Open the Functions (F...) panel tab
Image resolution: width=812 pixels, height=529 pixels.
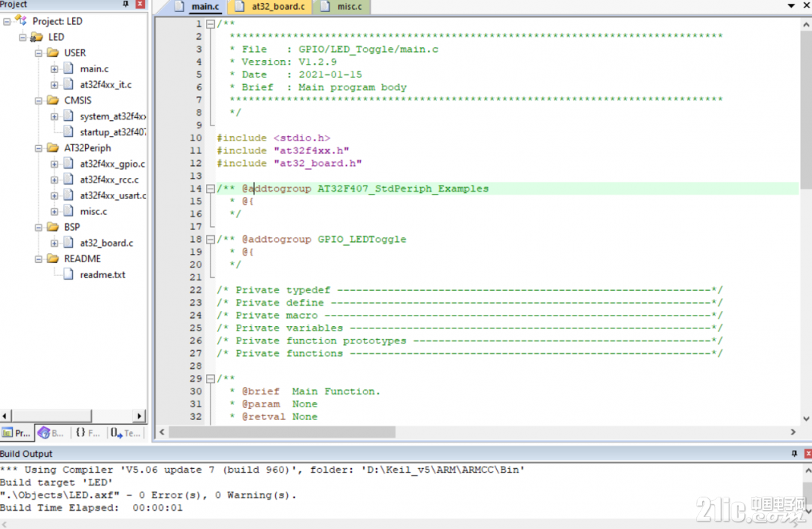pos(87,433)
